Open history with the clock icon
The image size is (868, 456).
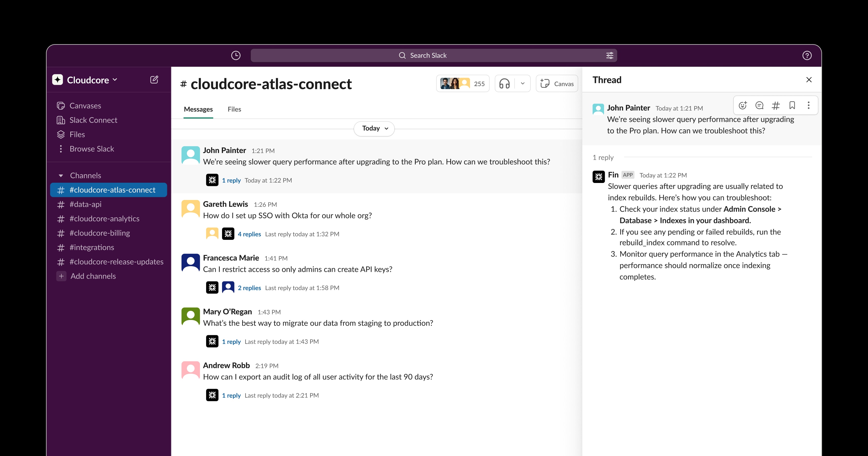(x=236, y=55)
